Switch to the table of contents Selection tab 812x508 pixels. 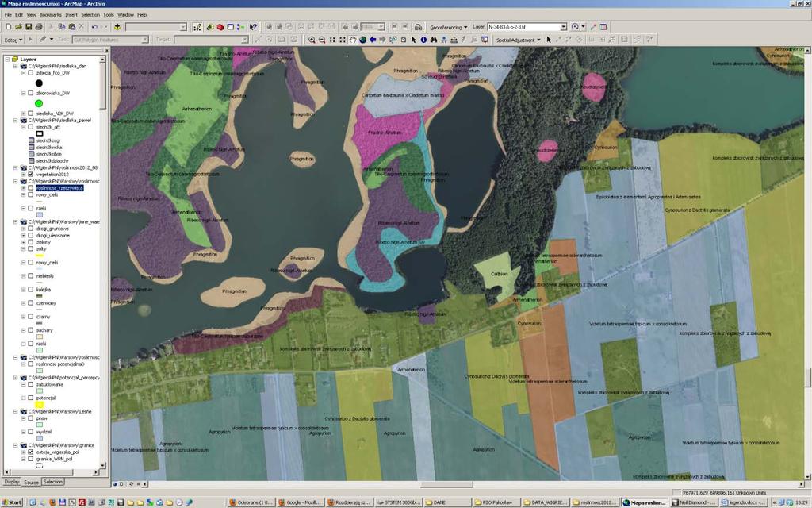tap(53, 482)
